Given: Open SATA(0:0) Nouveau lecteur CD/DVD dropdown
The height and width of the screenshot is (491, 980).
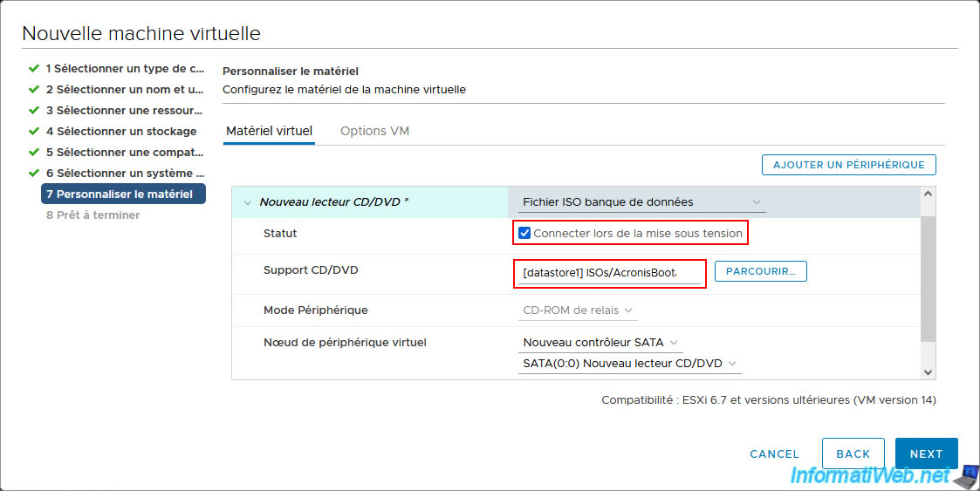Looking at the screenshot, I should point(629,363).
